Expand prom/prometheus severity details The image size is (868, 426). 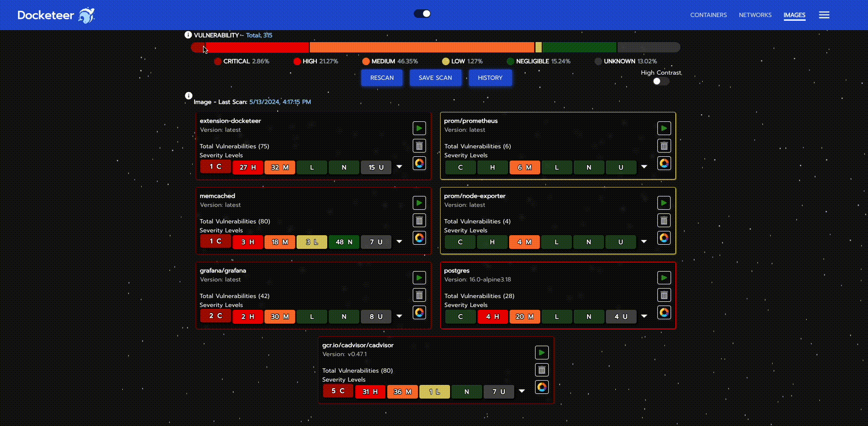tap(644, 167)
